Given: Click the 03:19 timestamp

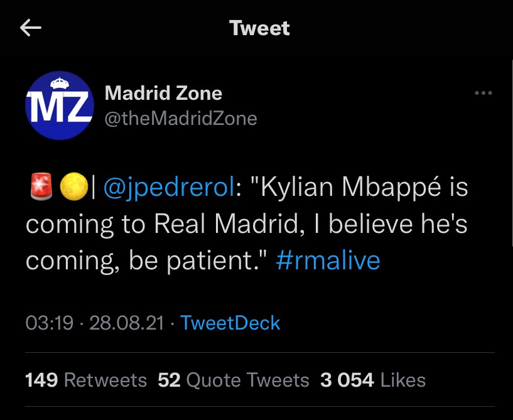Looking at the screenshot, I should (x=50, y=323).
